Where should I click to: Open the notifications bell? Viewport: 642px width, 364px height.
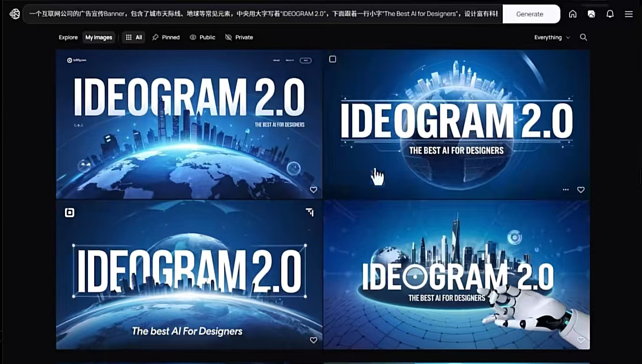tap(610, 14)
